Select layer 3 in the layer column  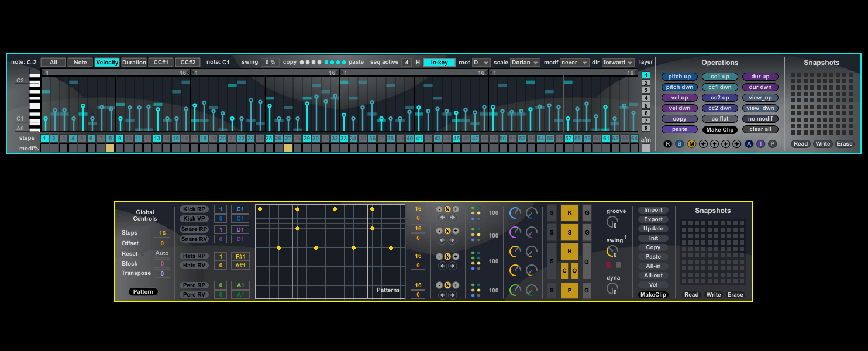[646, 90]
